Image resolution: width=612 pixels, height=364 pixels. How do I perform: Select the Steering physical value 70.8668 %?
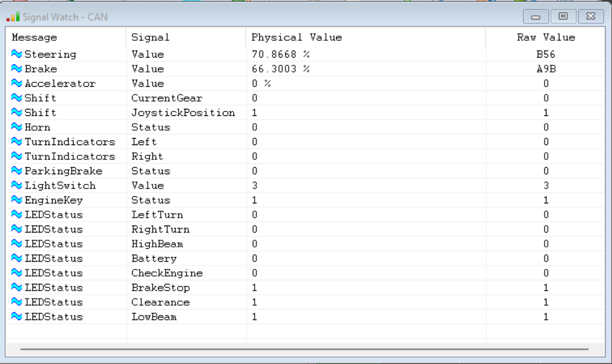click(x=280, y=54)
